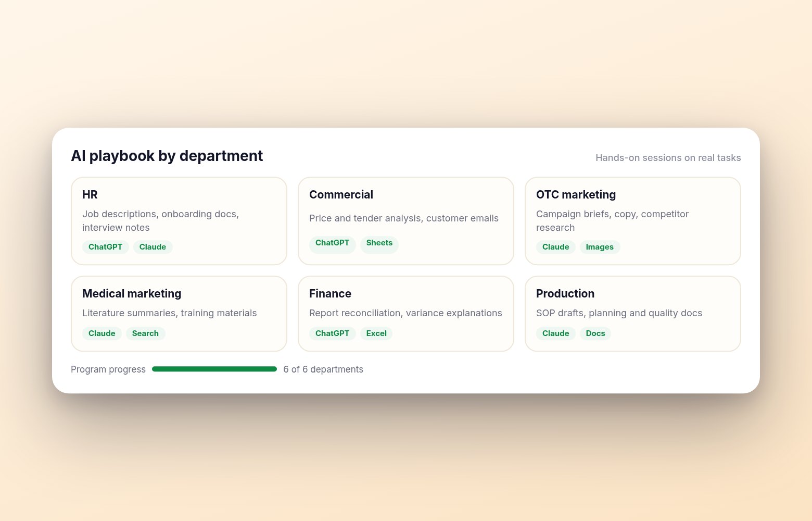Select the Claude tag in the HR card
This screenshot has height=521, width=812.
(x=153, y=247)
